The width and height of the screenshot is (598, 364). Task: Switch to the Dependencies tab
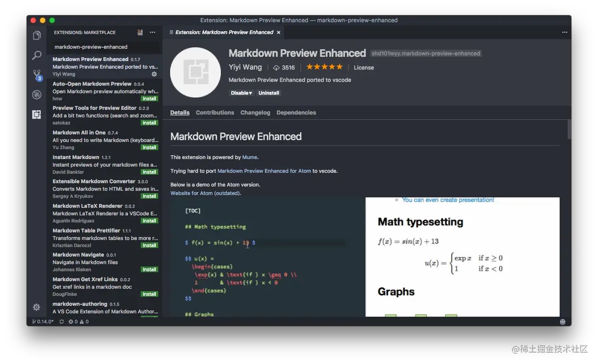tap(296, 113)
